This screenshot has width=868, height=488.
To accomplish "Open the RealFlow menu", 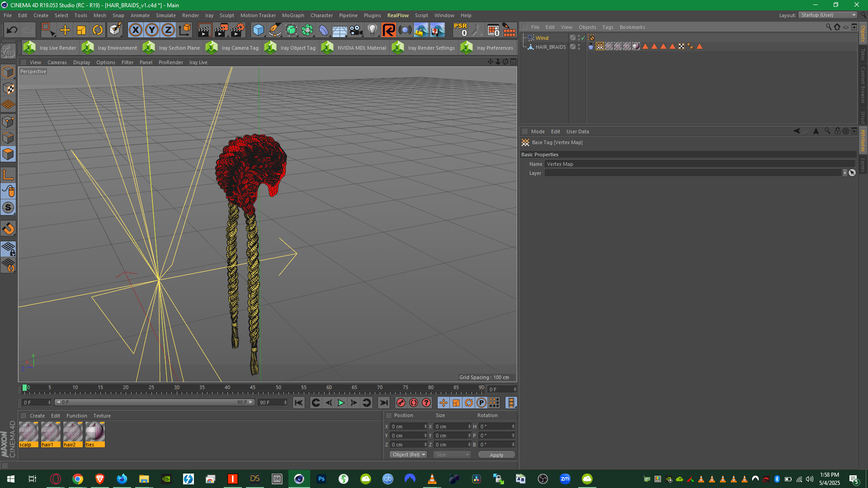I will tap(398, 15).
